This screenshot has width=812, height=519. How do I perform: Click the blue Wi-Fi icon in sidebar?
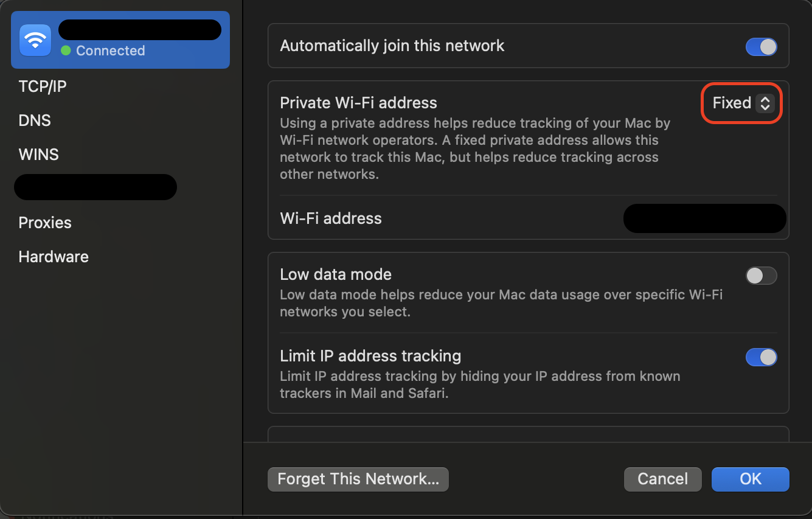[35, 40]
